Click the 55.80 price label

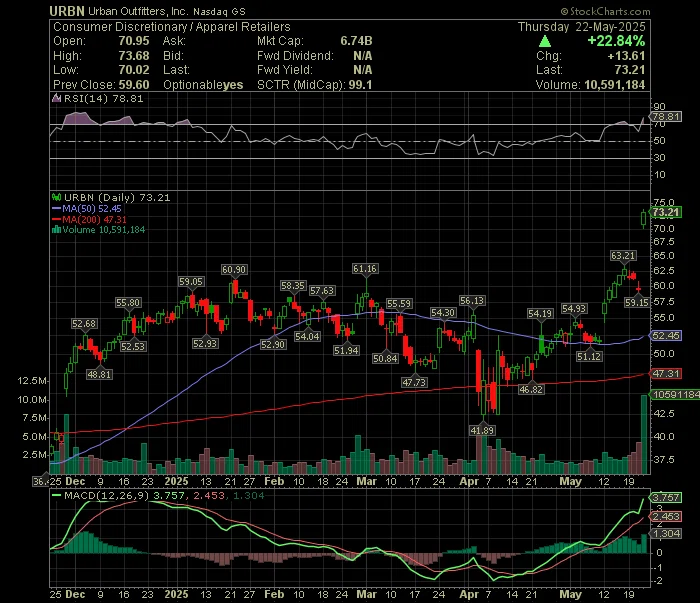128,303
